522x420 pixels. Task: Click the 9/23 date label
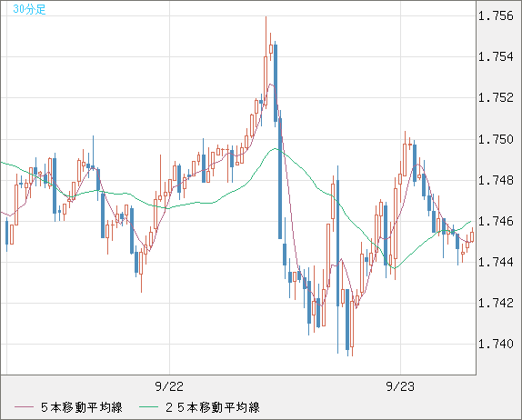[x=400, y=386]
